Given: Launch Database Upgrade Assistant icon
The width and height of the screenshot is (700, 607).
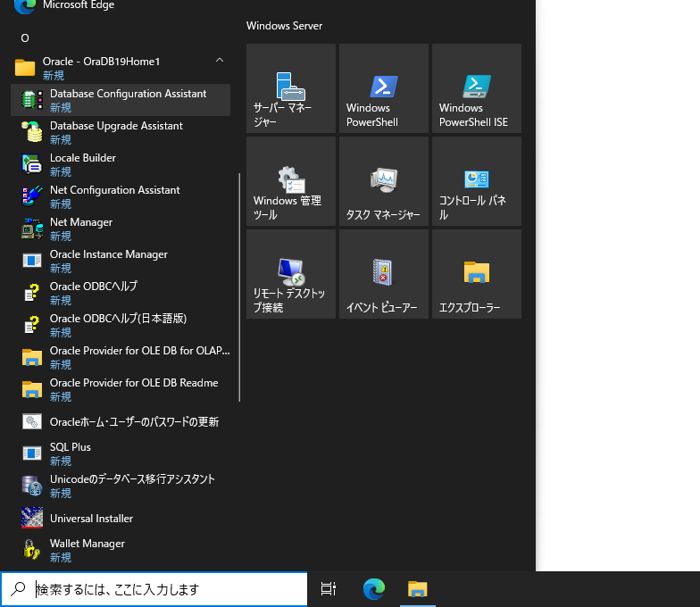Looking at the screenshot, I should point(32,132).
